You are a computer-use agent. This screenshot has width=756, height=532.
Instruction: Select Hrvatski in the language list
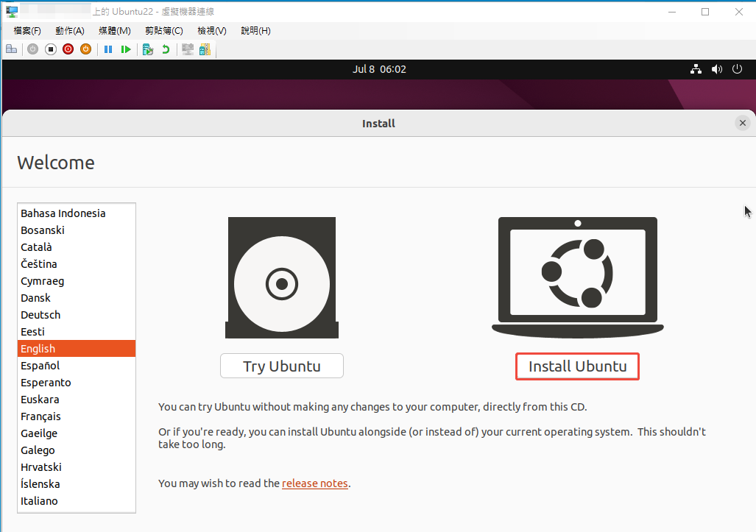(77, 467)
